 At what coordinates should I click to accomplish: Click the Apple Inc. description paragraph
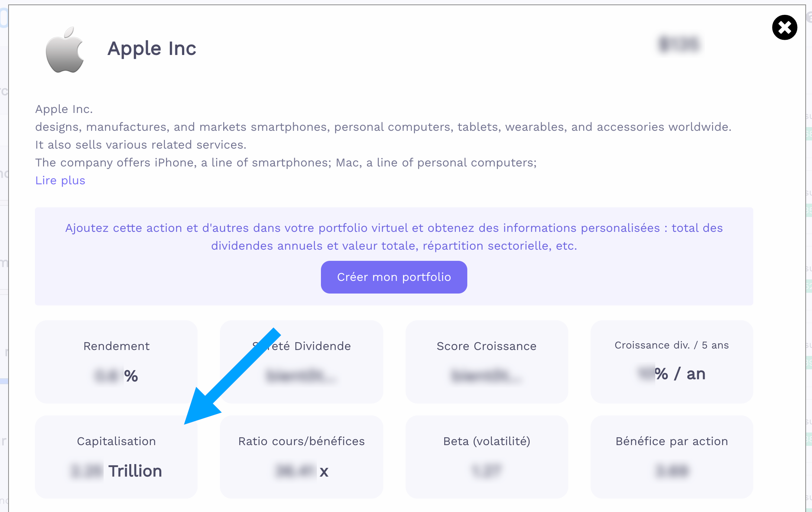(383, 136)
